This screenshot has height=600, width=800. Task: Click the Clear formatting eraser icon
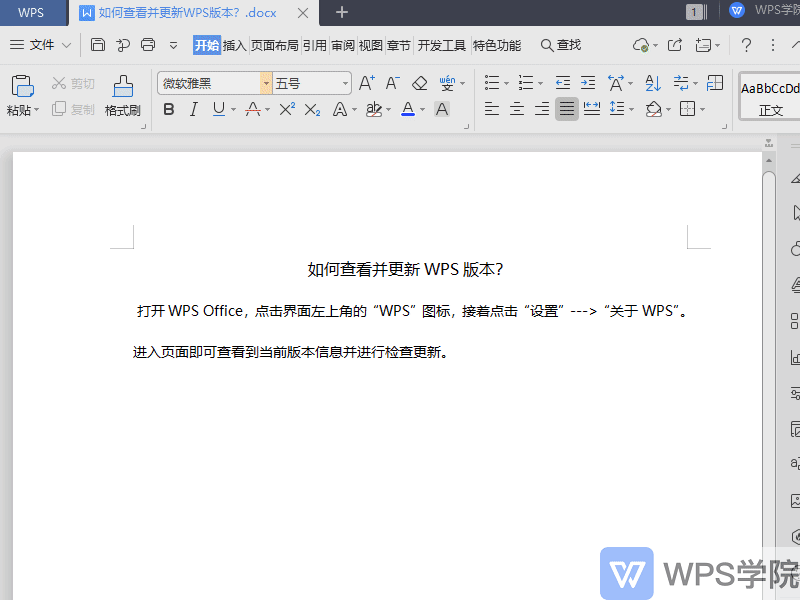pyautogui.click(x=419, y=83)
